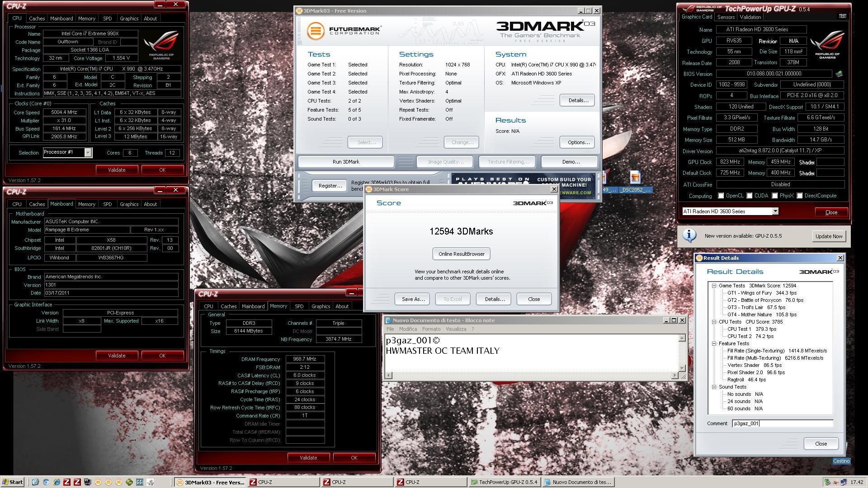This screenshot has height=488, width=868.
Task: Click Update Now for GPU-Z
Action: coord(829,236)
